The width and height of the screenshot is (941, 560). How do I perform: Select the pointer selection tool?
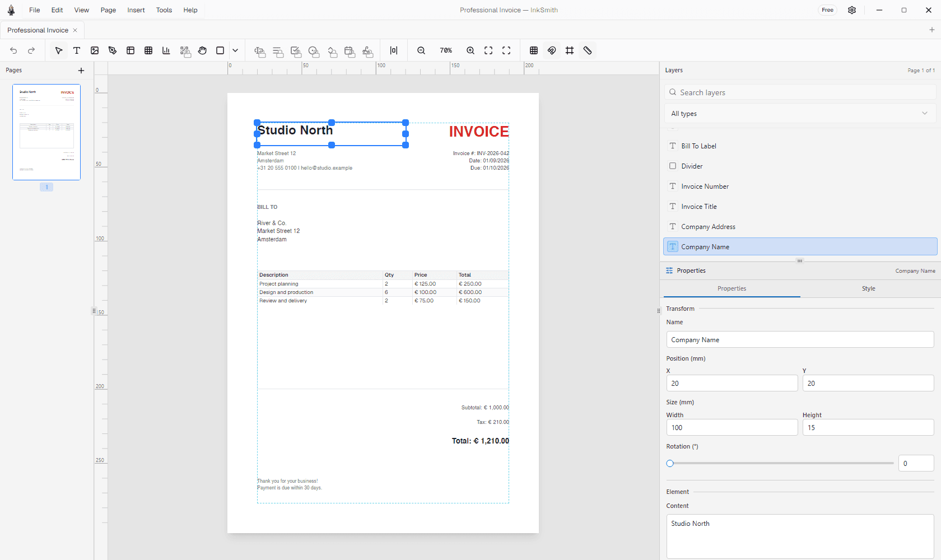(59, 50)
